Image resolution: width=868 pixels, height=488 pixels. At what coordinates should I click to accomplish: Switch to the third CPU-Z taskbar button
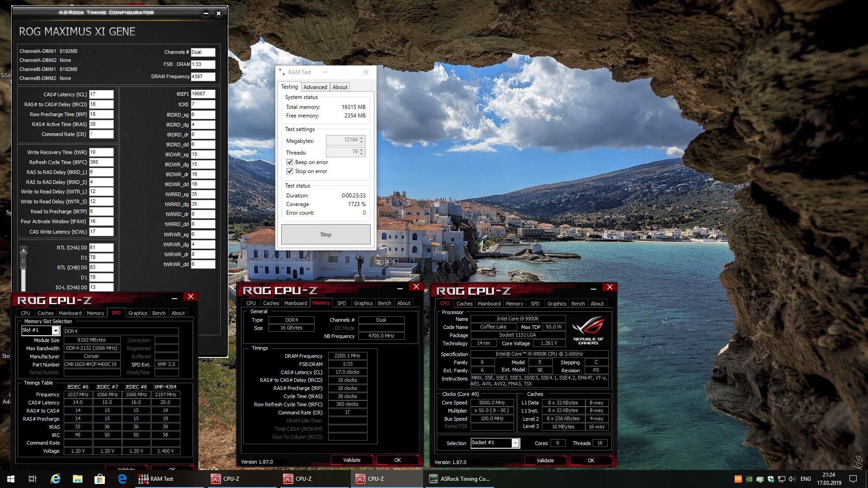click(387, 479)
